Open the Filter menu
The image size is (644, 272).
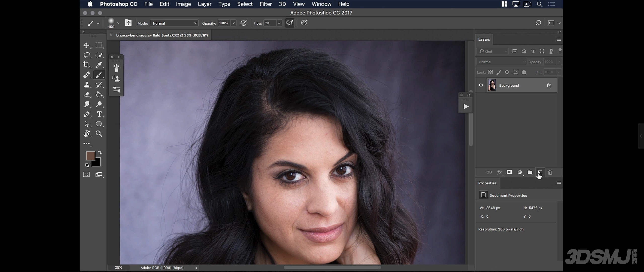pos(266,4)
